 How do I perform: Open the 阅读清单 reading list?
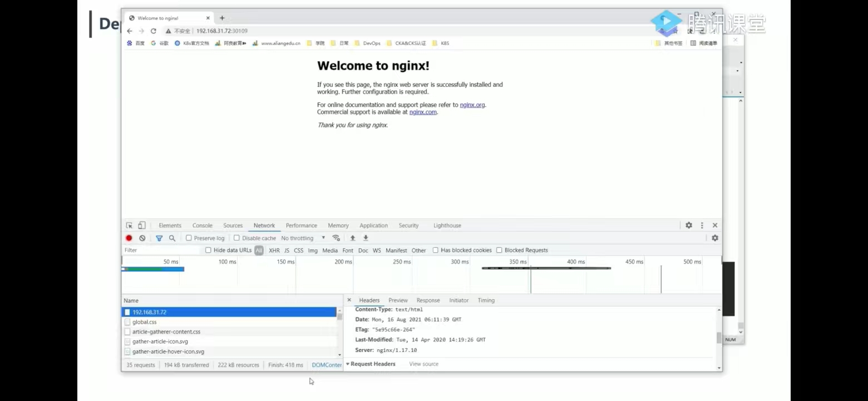(x=704, y=43)
